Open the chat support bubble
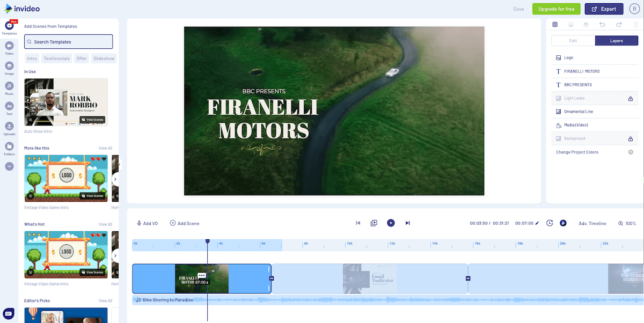 [9, 313]
